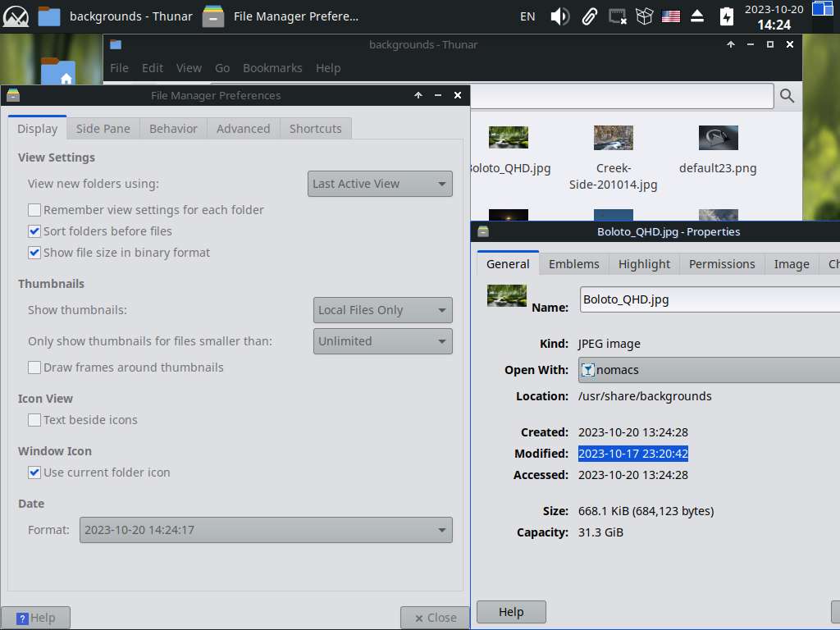Uncheck Sort folders before files

click(34, 231)
